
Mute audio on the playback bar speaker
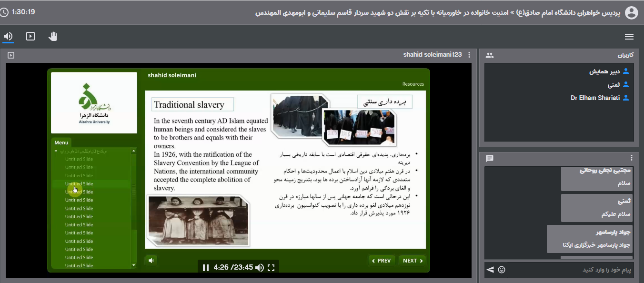click(259, 267)
